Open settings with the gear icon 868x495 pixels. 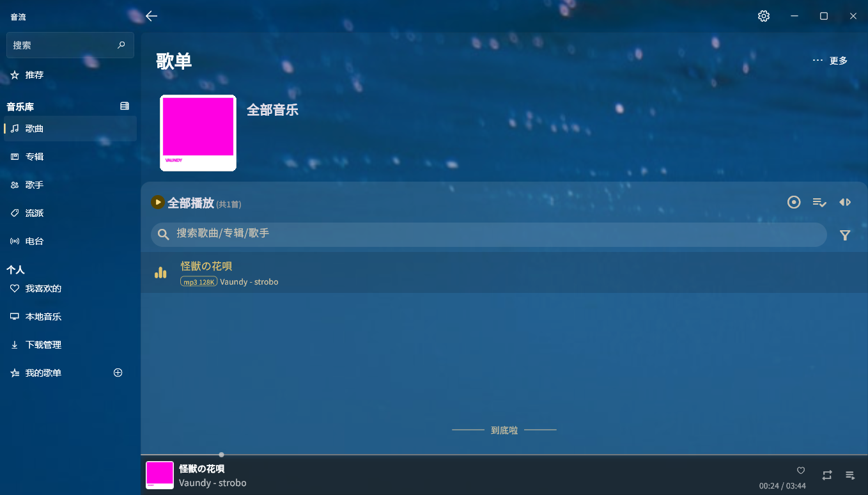[x=763, y=16]
